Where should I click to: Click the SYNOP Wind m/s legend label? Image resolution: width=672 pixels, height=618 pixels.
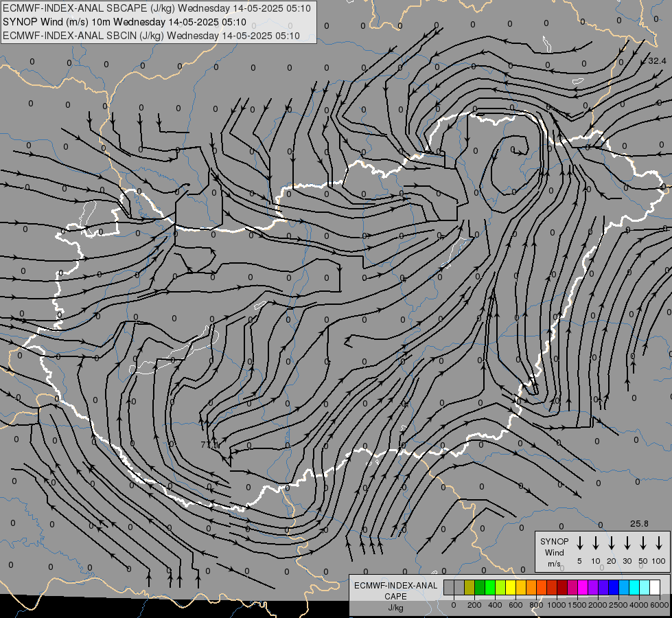554,552
